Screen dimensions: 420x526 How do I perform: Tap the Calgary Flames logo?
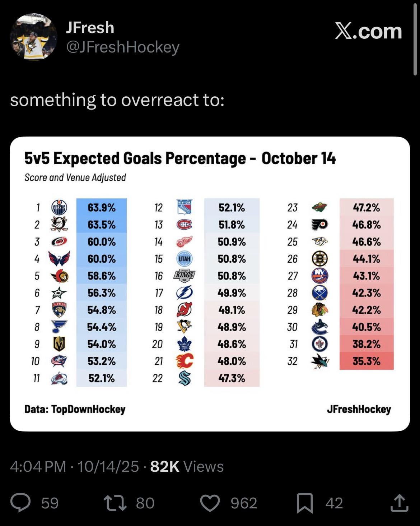[185, 361]
